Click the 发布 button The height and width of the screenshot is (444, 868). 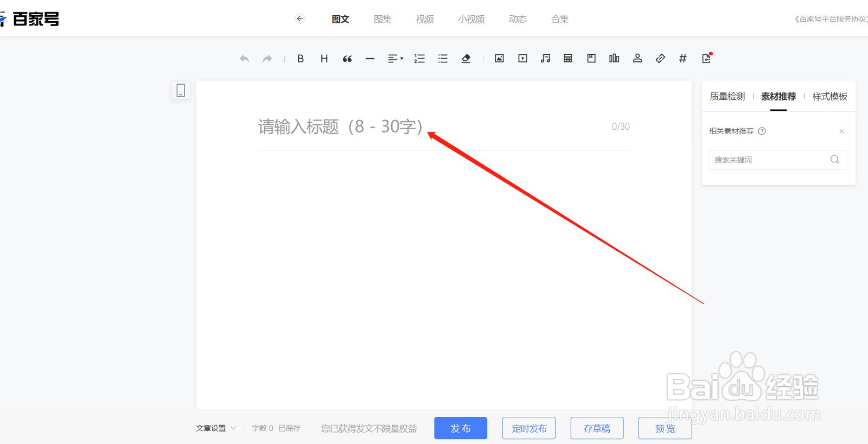point(461,428)
